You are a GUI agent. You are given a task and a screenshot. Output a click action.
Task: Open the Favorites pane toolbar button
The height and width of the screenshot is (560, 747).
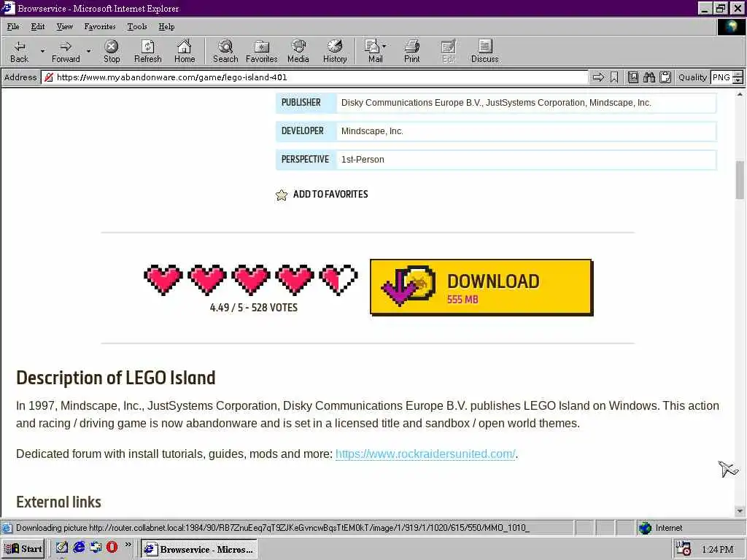[262, 52]
